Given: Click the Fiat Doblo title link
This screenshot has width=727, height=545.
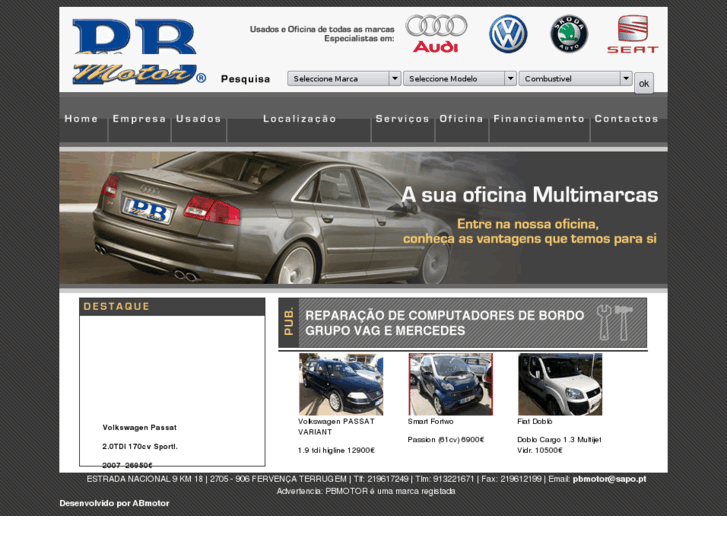Looking at the screenshot, I should click(535, 421).
